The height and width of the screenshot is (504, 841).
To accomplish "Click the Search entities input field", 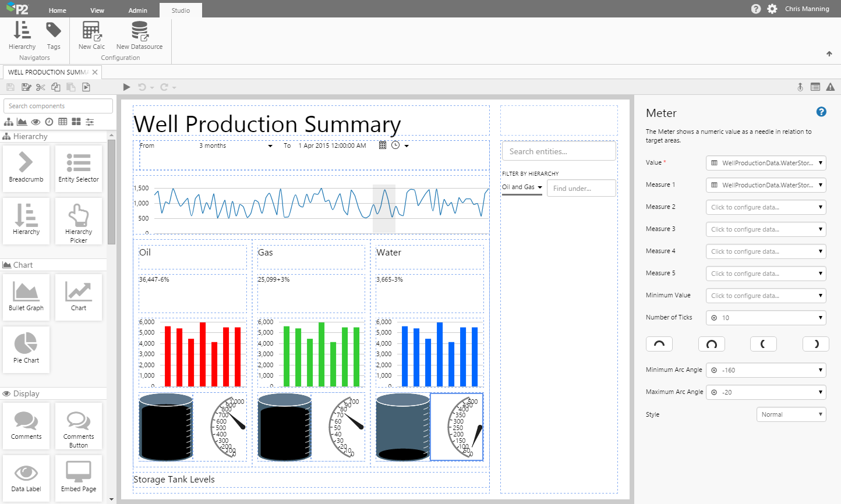I will (559, 151).
